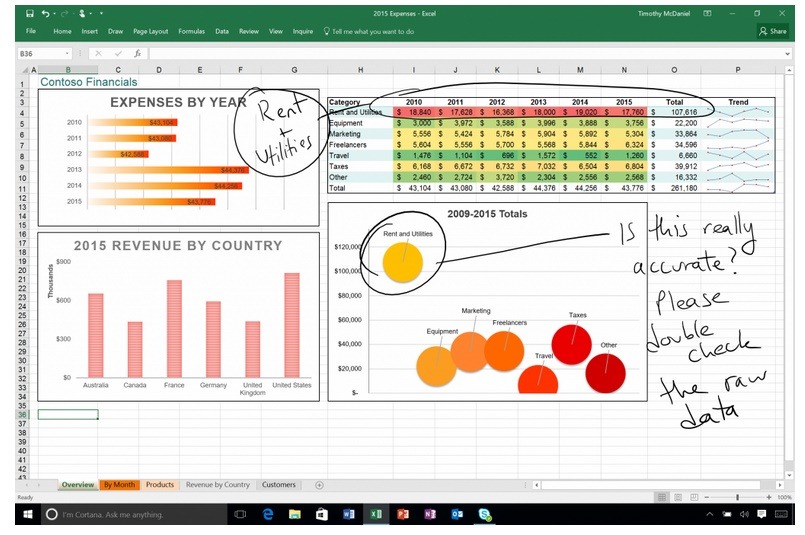805x535 pixels.
Task: Select the Revenue by Country sheet tab
Action: coord(218,484)
